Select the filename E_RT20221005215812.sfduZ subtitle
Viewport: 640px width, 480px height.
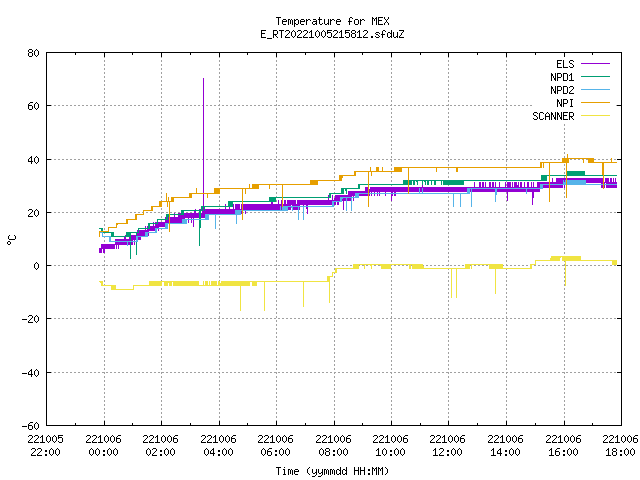point(332,34)
